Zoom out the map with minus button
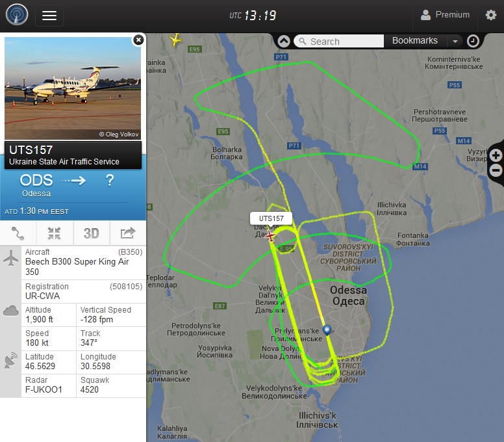Image resolution: width=504 pixels, height=442 pixels. pos(496,170)
